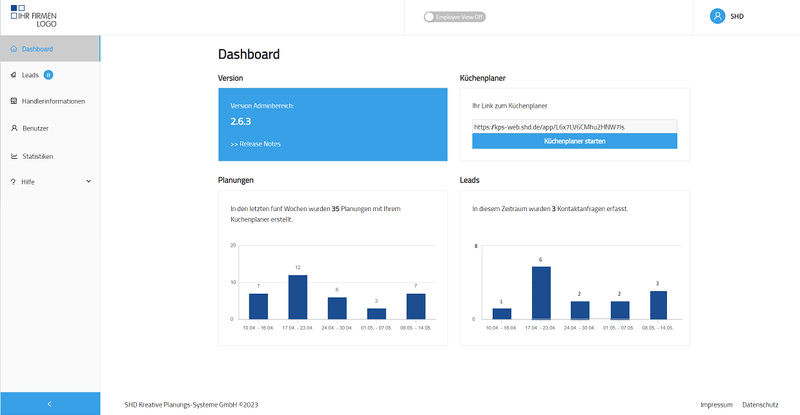Click the Benutzer person icon
Viewport: 800px width, 415px height.
(x=13, y=128)
